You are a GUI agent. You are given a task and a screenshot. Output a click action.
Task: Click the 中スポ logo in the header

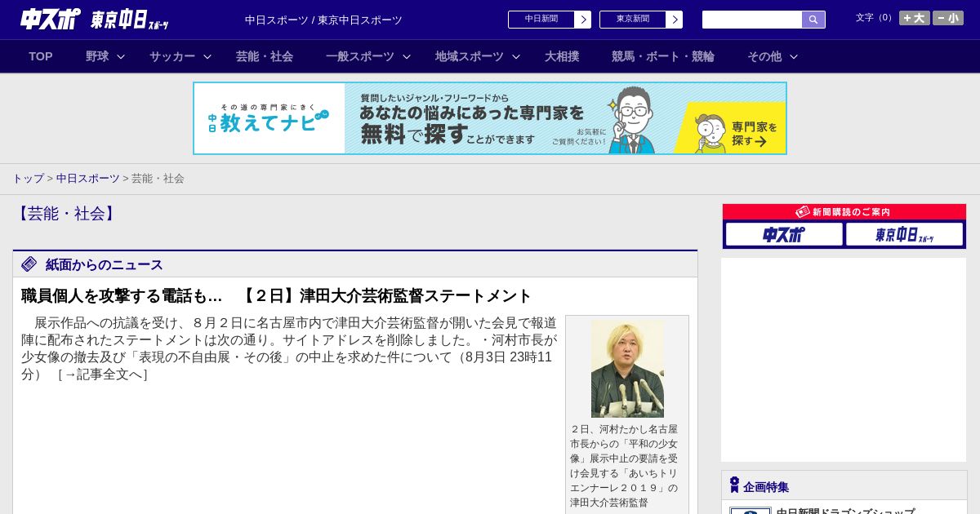click(50, 19)
